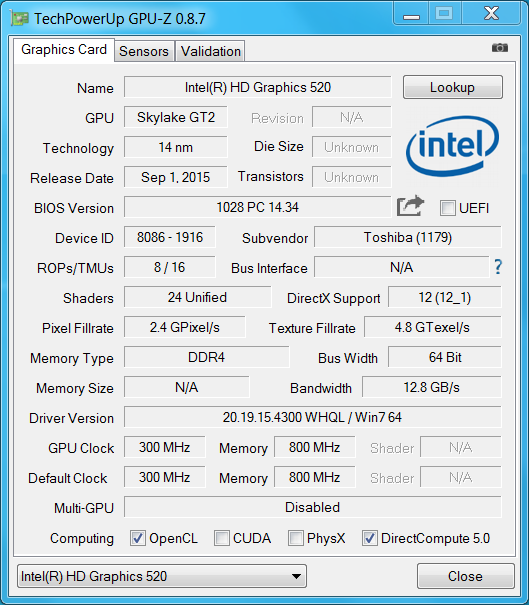Switch to the Sensors tab
Screen dimensions: 529x605
tap(144, 51)
